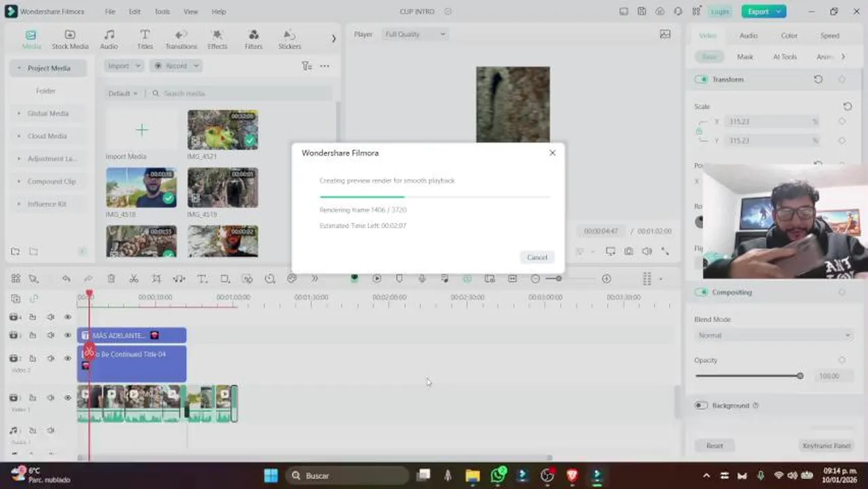Viewport: 868px width, 489px height.
Task: Click the voiceover microphone icon in timeline toolbar
Action: pyautogui.click(x=422, y=278)
